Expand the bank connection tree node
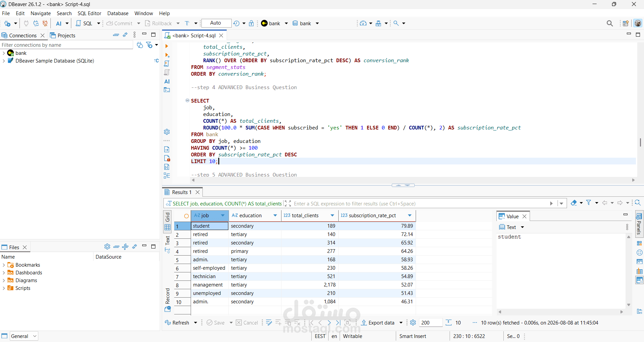 [4, 53]
